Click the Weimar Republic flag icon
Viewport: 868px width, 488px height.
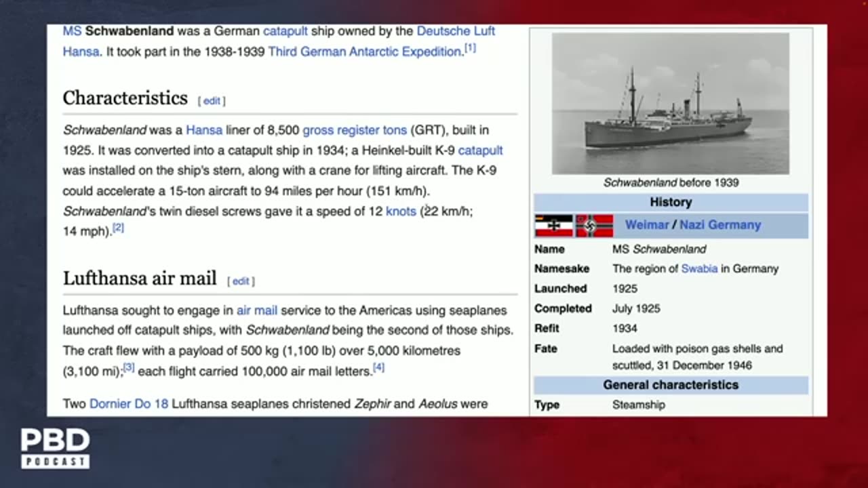554,226
